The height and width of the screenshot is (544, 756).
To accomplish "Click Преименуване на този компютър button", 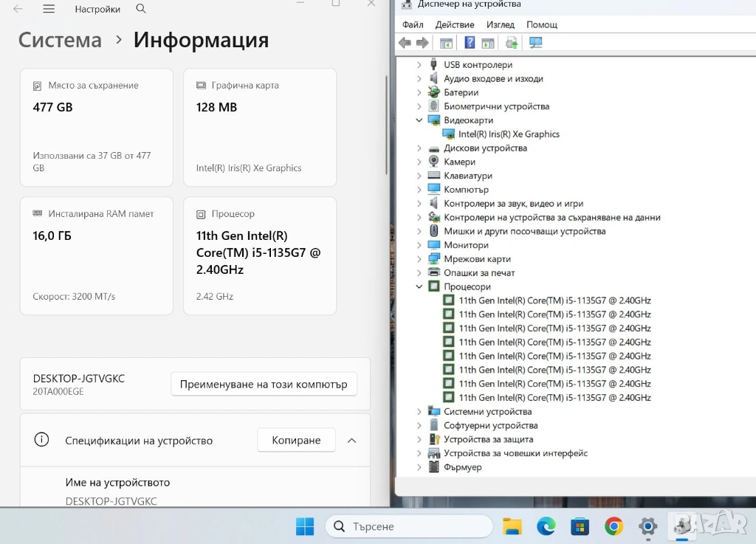I will pyautogui.click(x=264, y=385).
